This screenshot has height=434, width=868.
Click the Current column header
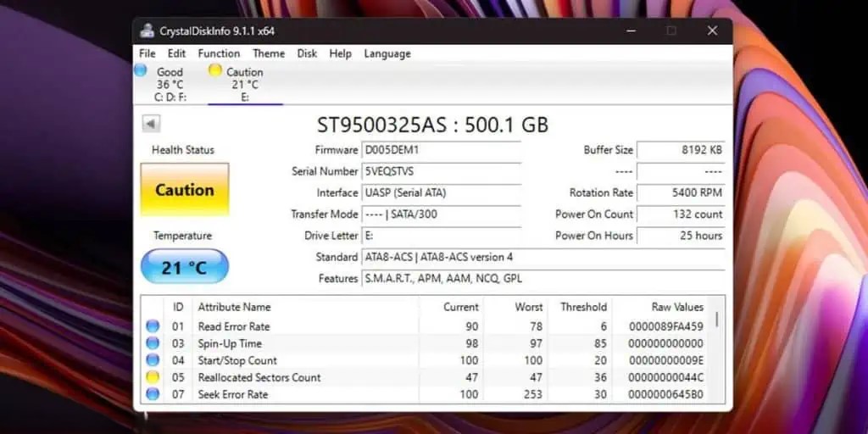[x=449, y=307]
